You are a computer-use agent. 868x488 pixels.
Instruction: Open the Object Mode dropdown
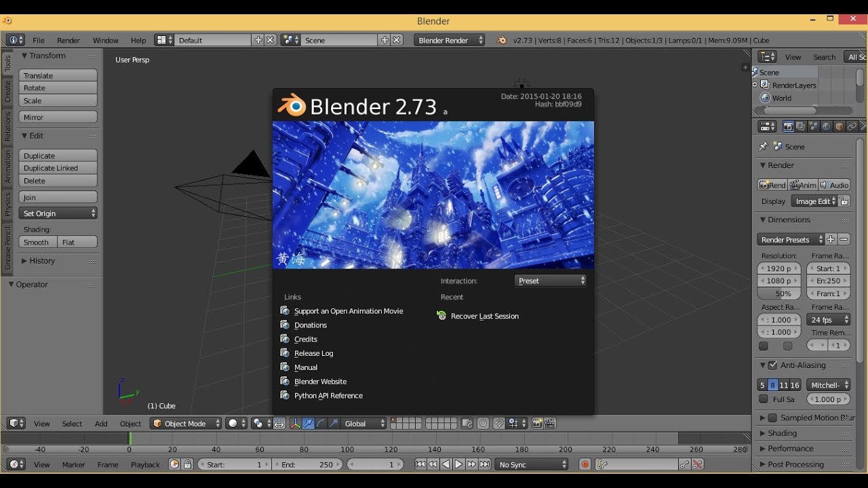186,424
